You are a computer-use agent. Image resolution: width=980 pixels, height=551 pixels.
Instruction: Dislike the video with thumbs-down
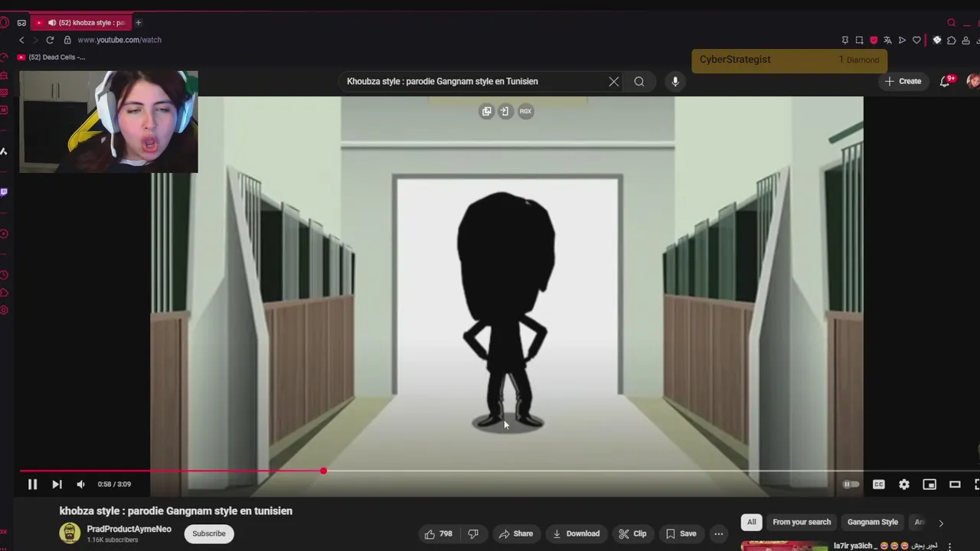click(473, 533)
